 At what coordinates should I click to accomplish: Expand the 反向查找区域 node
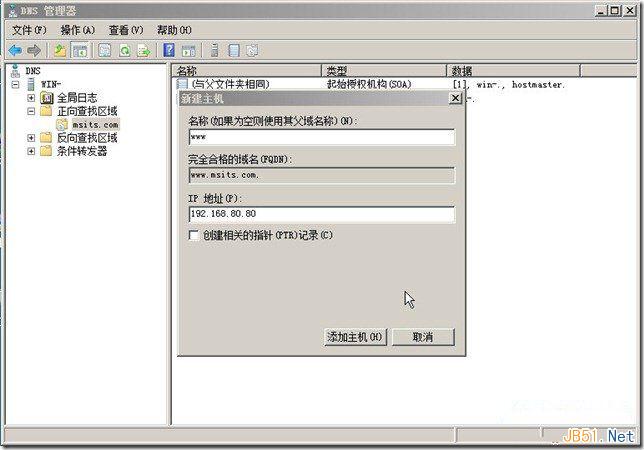point(31,138)
